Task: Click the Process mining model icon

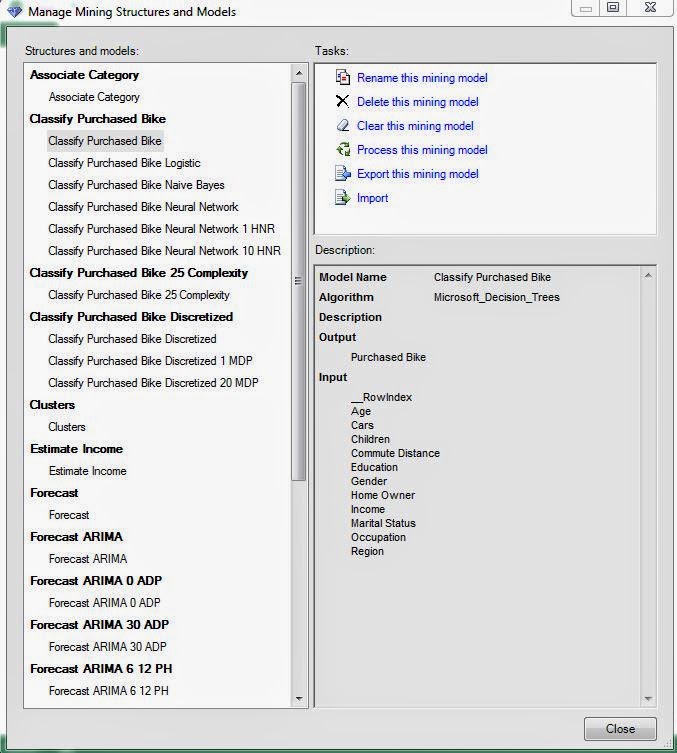Action: 343,149
